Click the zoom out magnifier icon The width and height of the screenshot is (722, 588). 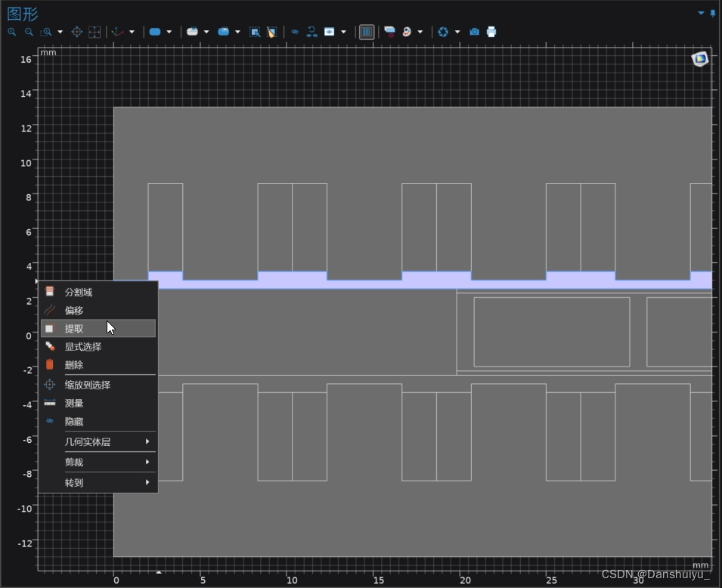(x=29, y=32)
